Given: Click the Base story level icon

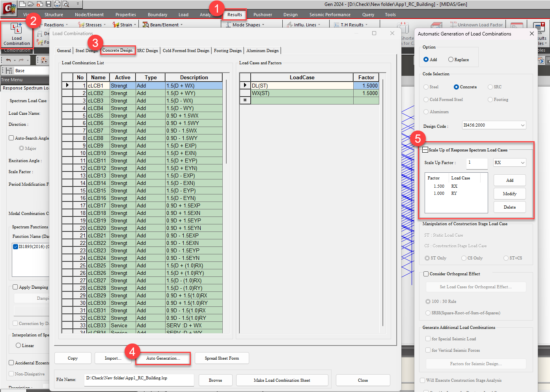Looking at the screenshot, I should 9,71.
